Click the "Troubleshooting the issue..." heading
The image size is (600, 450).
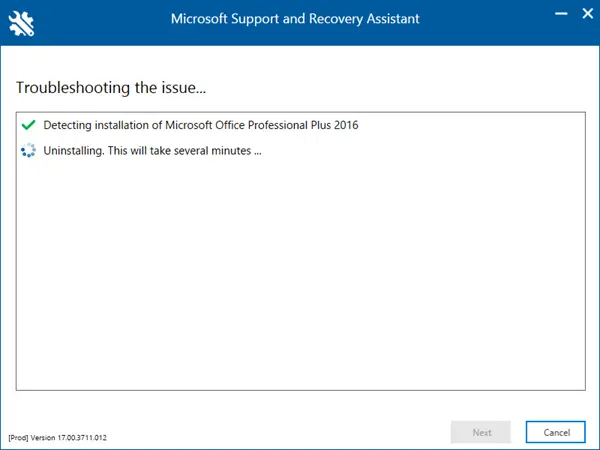pos(111,88)
